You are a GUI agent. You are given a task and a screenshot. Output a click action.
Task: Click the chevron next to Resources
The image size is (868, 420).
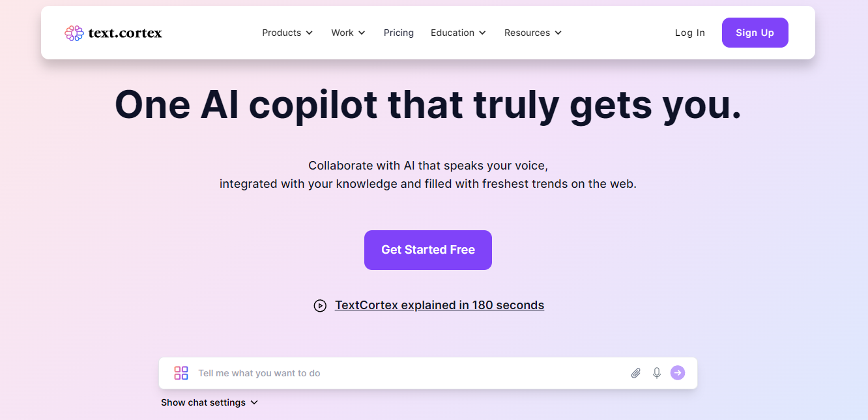pos(558,33)
